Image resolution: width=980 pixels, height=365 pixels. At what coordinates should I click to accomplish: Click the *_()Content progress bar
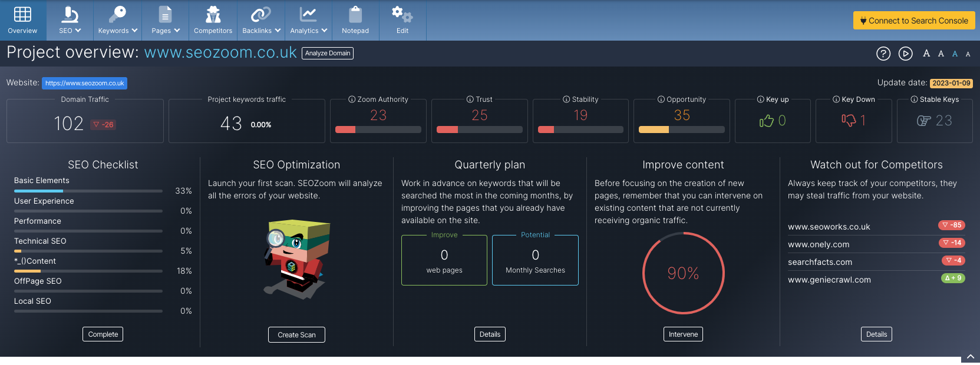(88, 271)
